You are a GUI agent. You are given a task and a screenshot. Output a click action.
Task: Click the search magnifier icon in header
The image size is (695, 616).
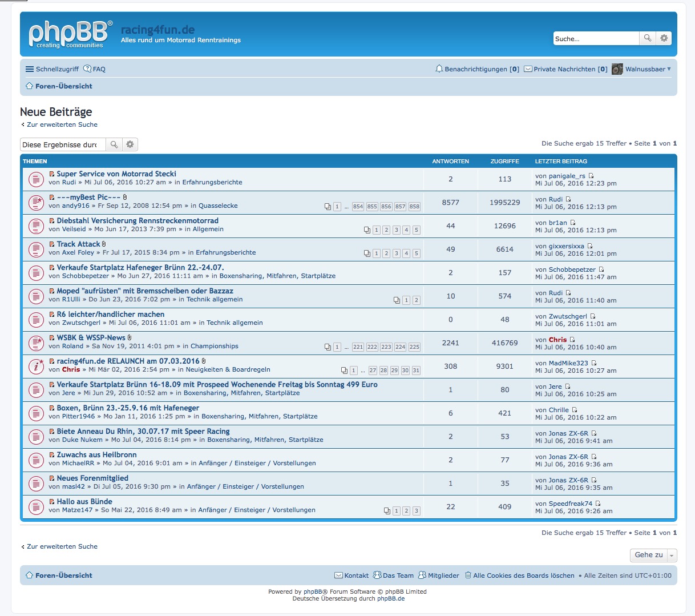tap(647, 38)
